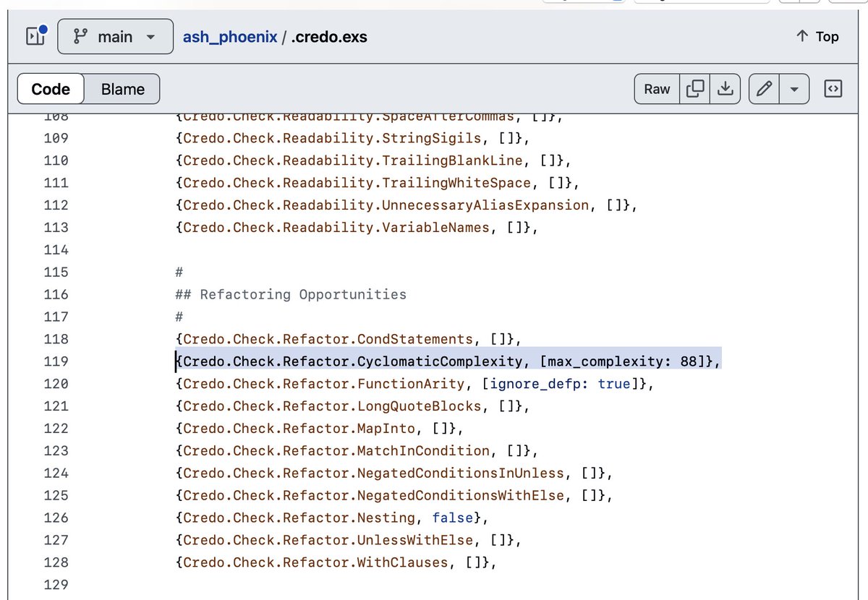Click the FunctionArity check line
The width and height of the screenshot is (868, 600).
point(414,383)
